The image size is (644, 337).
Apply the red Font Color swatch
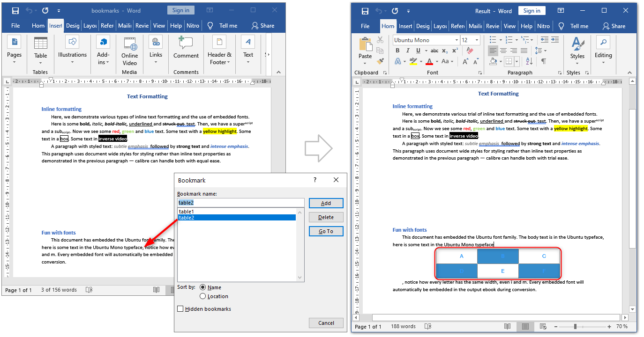click(x=429, y=61)
